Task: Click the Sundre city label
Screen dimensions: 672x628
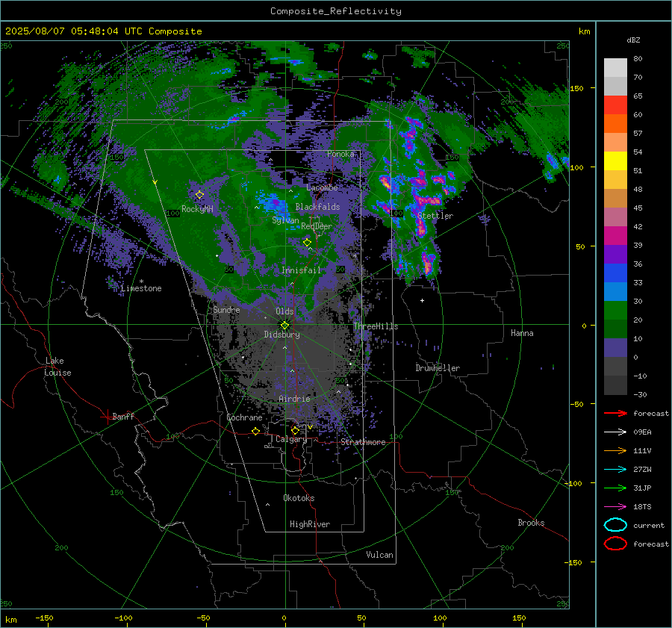Action: (226, 310)
